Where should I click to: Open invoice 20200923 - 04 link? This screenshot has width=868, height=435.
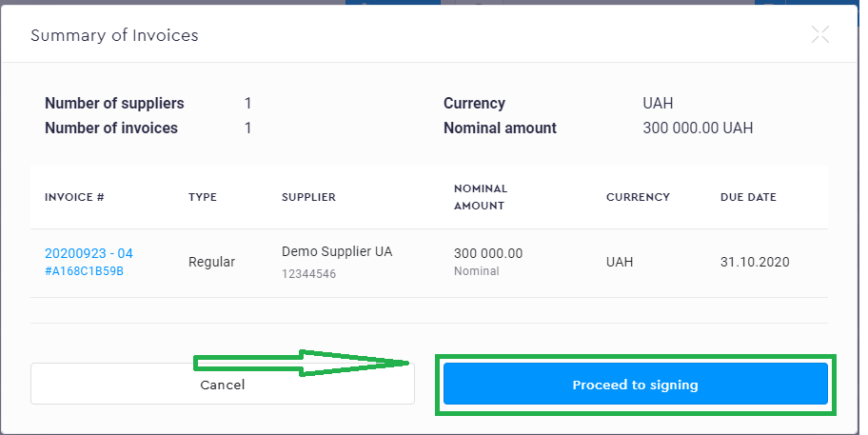89,253
